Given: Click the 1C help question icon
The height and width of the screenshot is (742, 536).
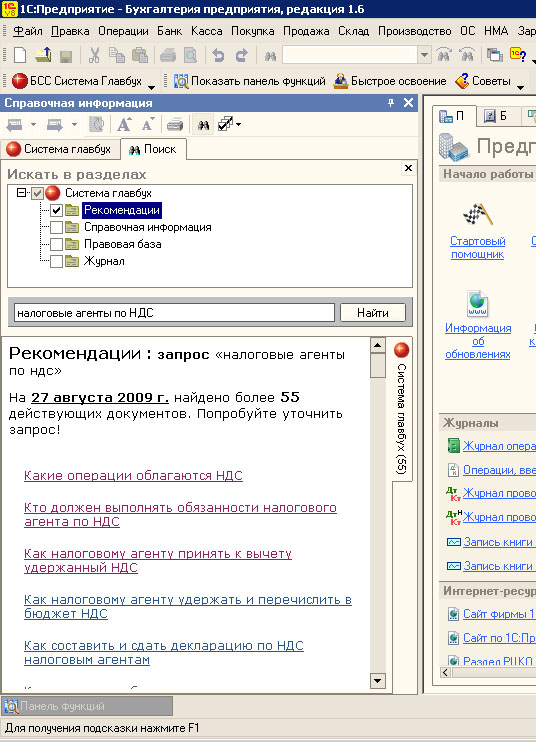Looking at the screenshot, I should (x=518, y=54).
